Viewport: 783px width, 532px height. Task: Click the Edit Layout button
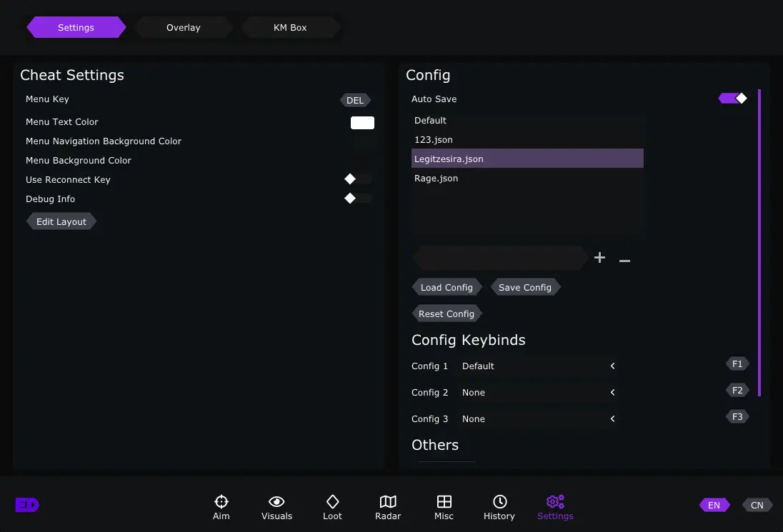coord(61,222)
